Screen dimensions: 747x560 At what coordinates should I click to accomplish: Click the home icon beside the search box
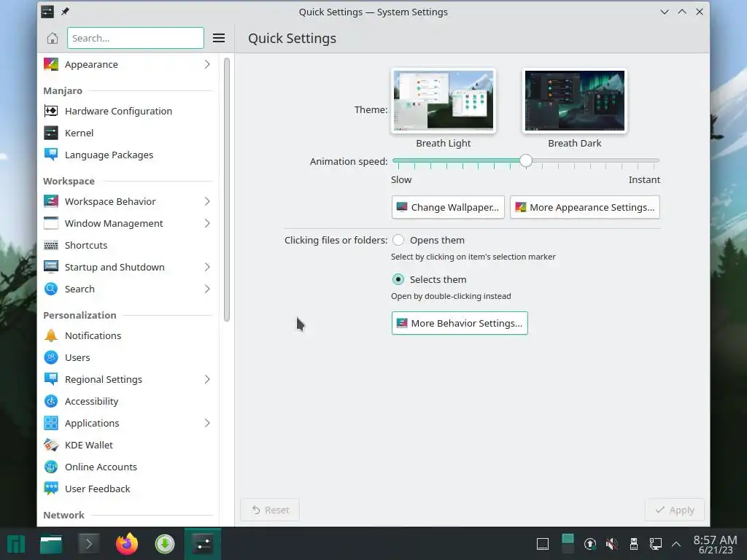coord(53,38)
